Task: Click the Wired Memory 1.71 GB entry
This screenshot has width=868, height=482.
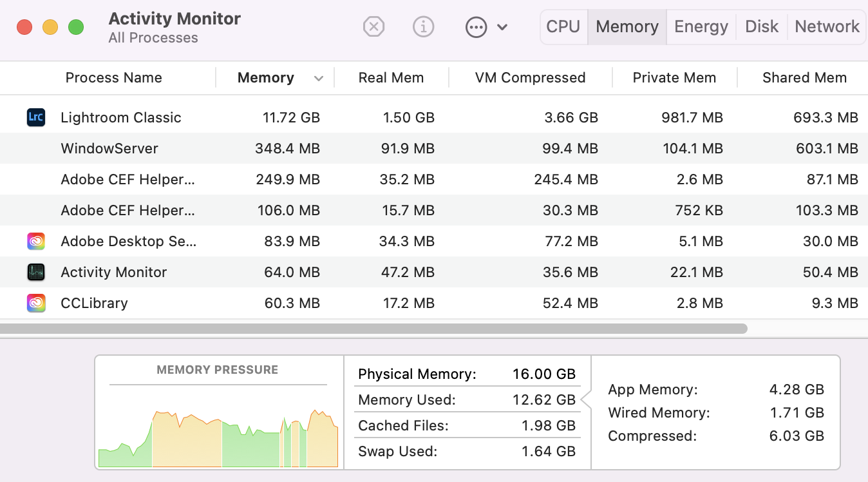Action: pyautogui.click(x=716, y=412)
